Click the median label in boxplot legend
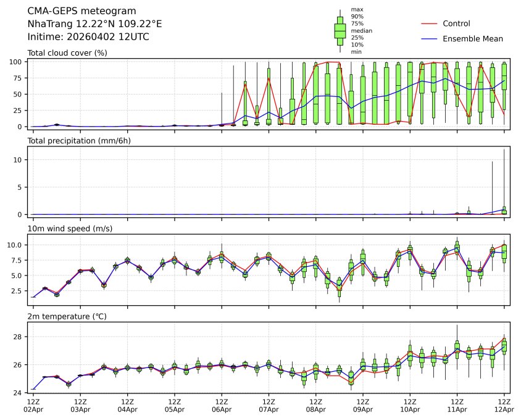 tap(361, 30)
